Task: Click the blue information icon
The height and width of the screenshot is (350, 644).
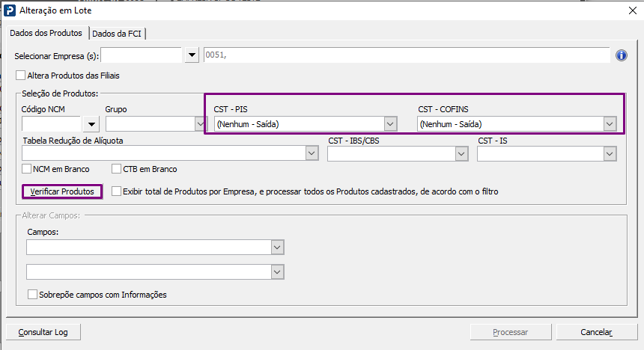Action: point(621,55)
